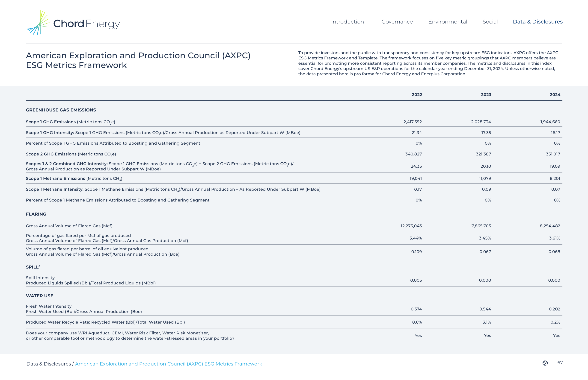Viewport: 588px width, 380px height.
Task: Select the 2023 column header
Action: pos(486,95)
